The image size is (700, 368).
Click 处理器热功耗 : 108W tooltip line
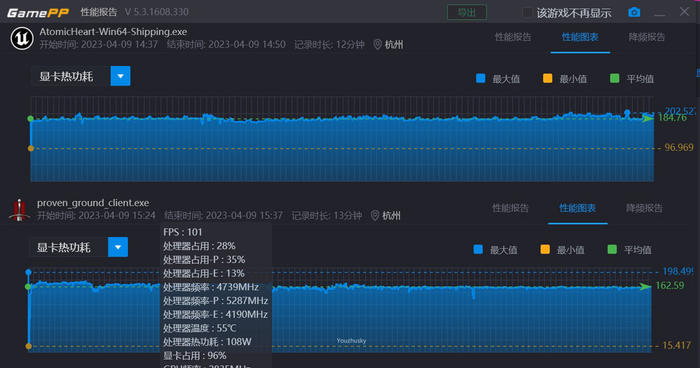[x=207, y=342]
